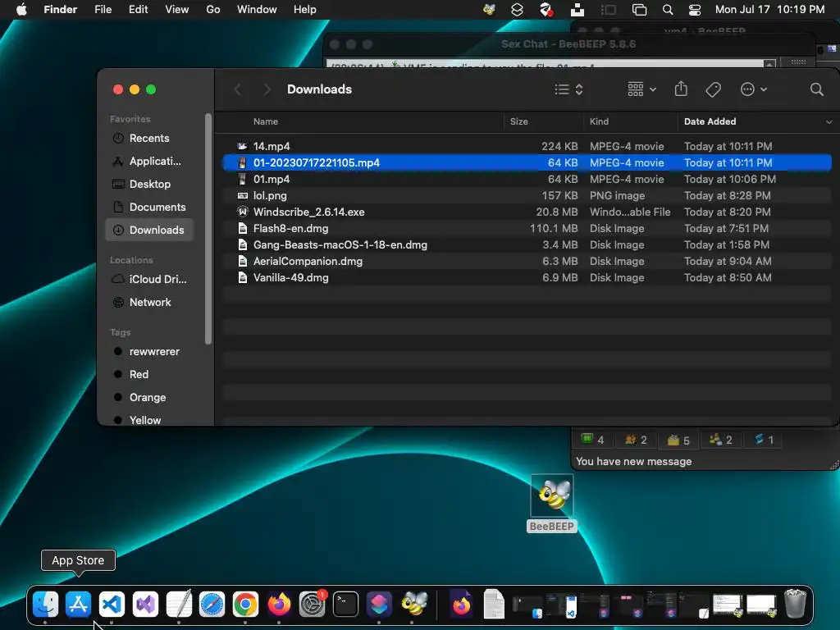Viewport: 840px width, 630px height.
Task: Open iCloud Drive in sidebar Locations
Action: (x=149, y=279)
